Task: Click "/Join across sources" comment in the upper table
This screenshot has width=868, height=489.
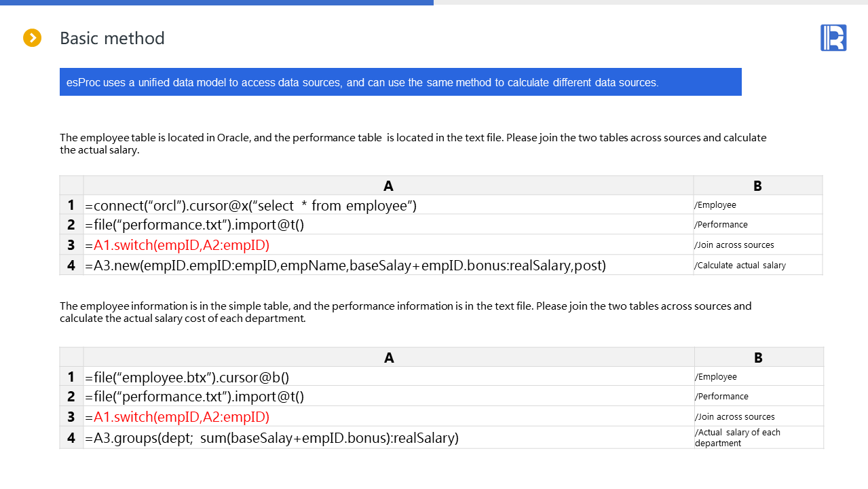Action: [734, 245]
